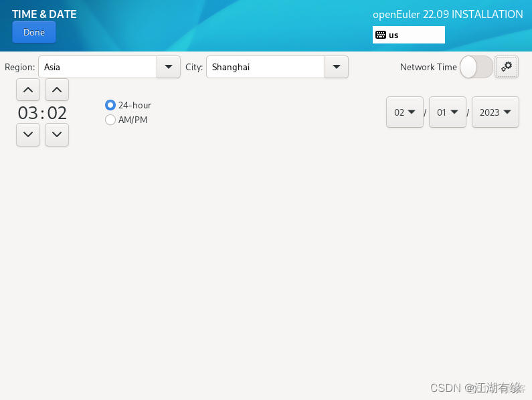Open the year dropdown showing 2023
532x400 pixels.
point(495,112)
